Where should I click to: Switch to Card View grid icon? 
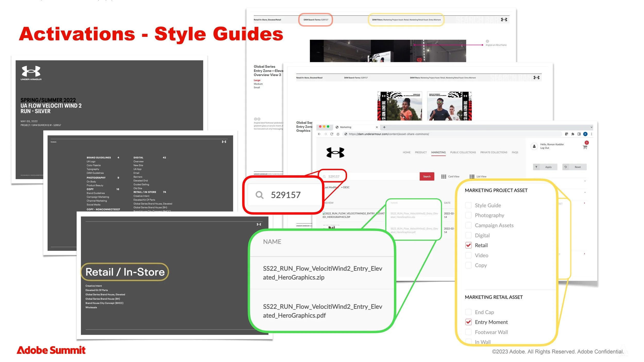coord(444,177)
